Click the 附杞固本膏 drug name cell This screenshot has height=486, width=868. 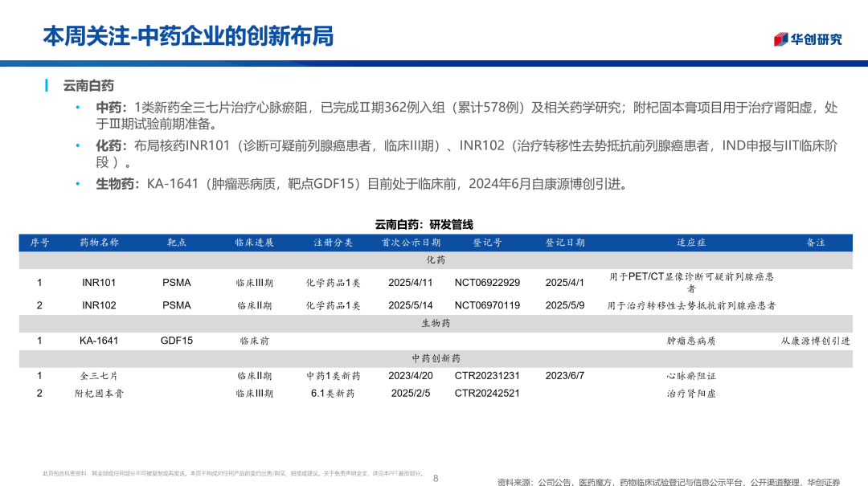point(99,394)
